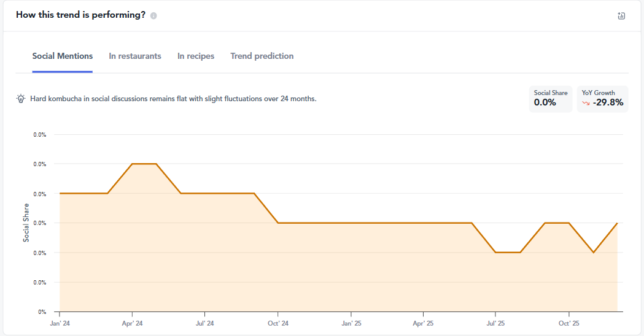Open the chart export icon at top right
Screen dimensions: 644x336
(621, 15)
